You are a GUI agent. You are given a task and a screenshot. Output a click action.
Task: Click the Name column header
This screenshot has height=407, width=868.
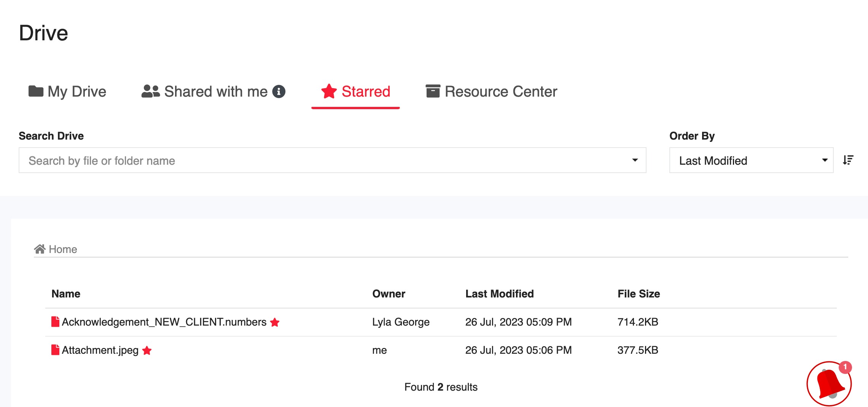(66, 294)
